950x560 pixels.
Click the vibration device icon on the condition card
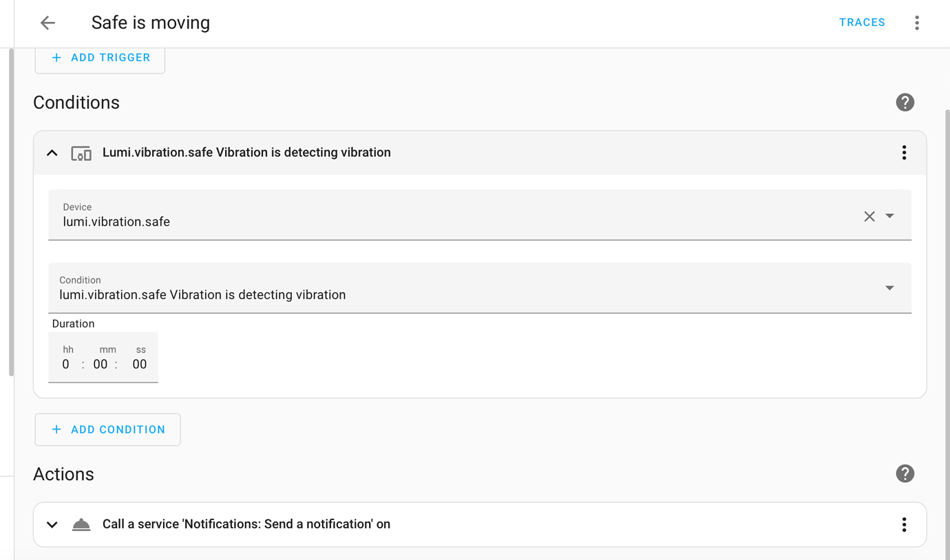(x=81, y=152)
